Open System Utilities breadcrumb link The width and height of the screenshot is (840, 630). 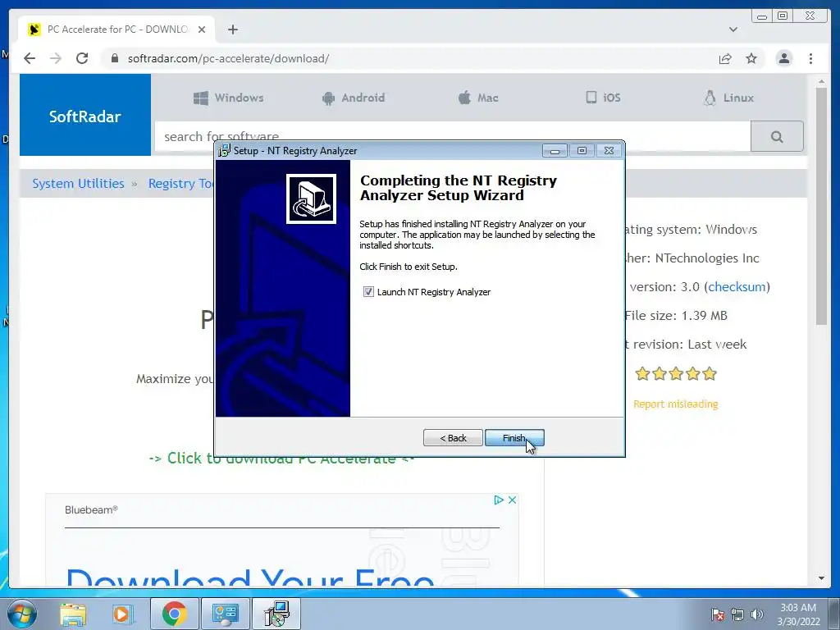coord(78,184)
